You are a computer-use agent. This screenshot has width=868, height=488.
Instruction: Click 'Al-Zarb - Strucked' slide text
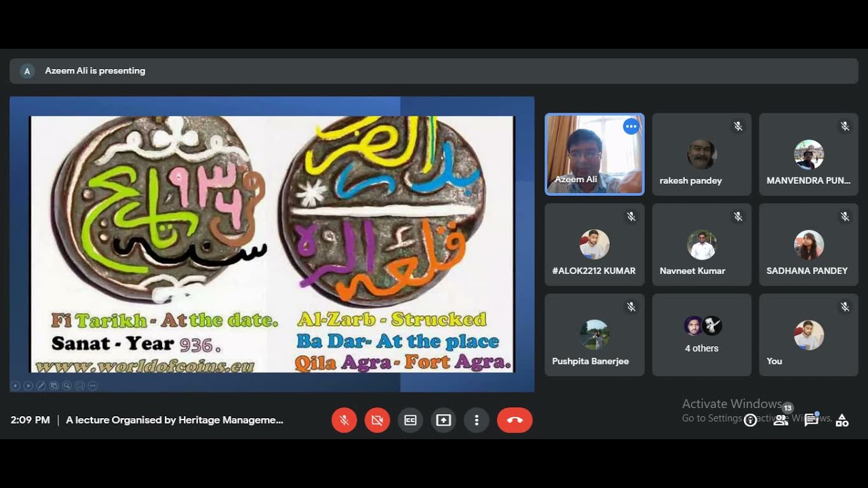click(x=392, y=319)
